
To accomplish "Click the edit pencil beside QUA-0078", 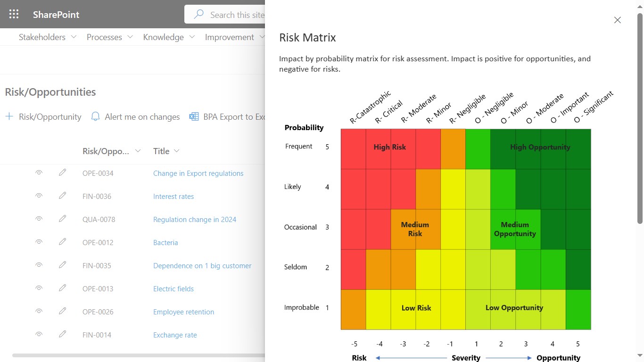I will pos(62,219).
